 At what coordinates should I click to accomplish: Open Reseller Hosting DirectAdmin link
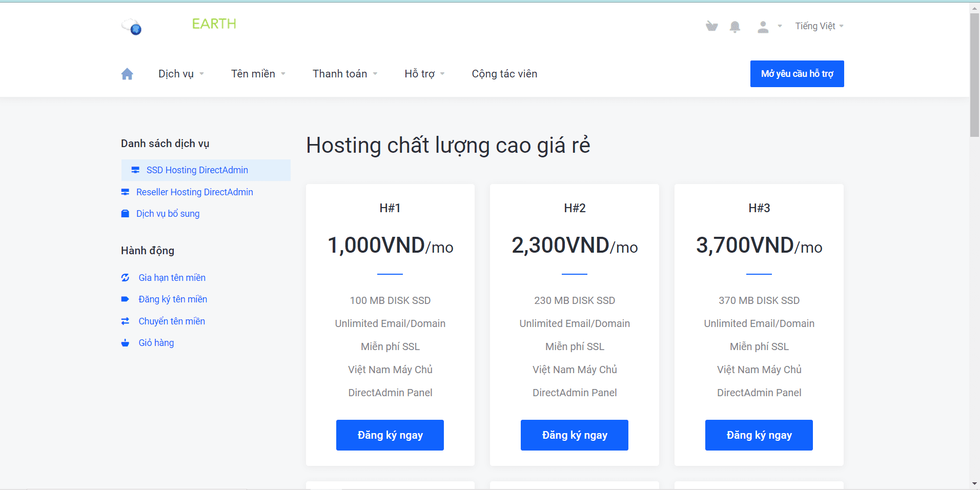(195, 192)
